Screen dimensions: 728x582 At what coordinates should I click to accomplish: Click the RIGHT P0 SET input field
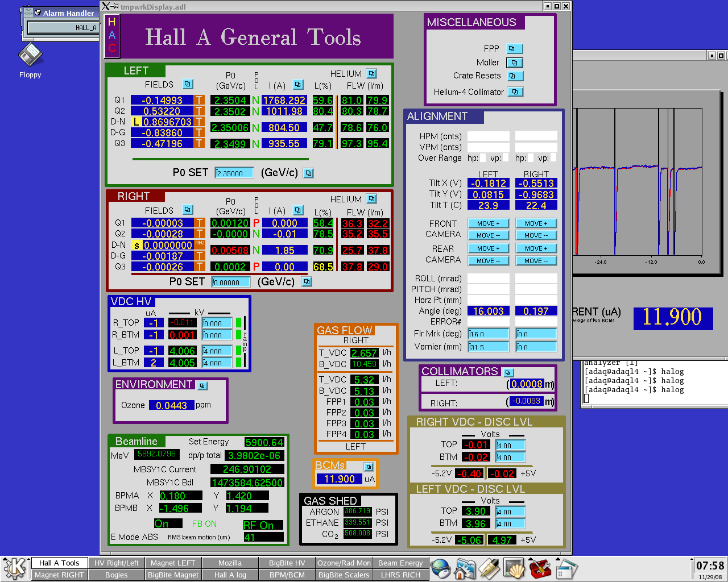pos(231,282)
